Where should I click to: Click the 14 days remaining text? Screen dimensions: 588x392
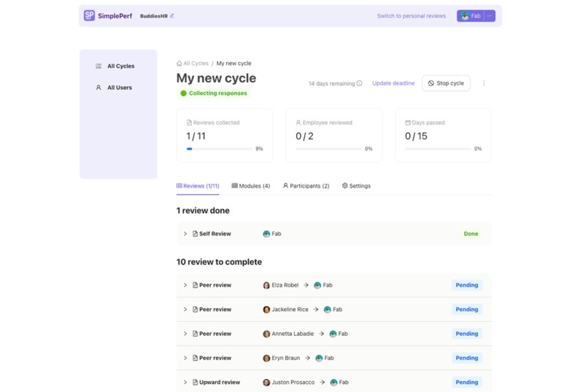point(331,84)
